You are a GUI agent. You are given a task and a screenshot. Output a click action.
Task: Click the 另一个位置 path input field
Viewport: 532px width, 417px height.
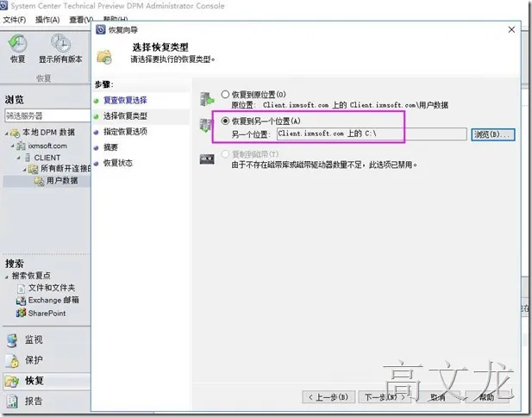pos(372,134)
